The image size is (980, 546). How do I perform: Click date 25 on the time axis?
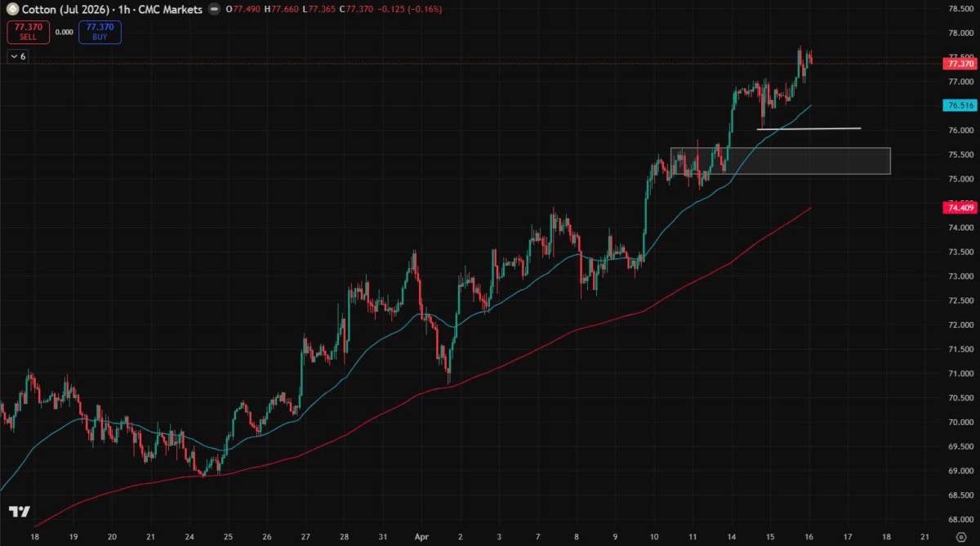click(228, 537)
